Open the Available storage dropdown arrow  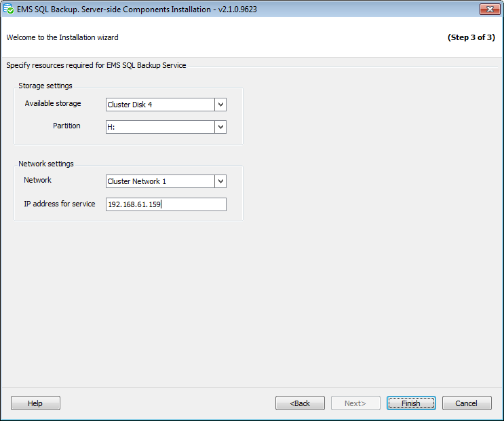point(220,105)
